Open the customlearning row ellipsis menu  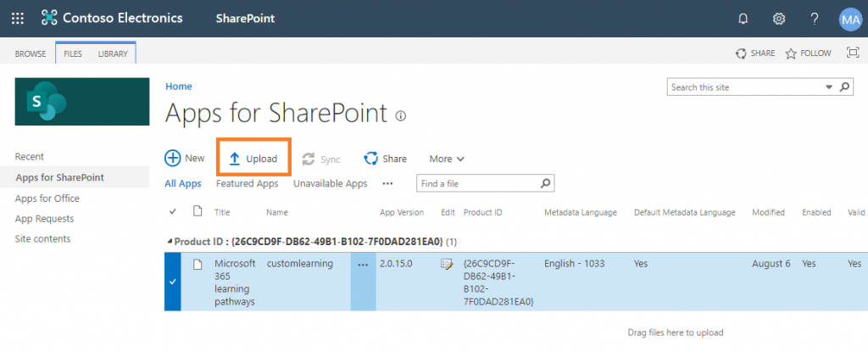(x=363, y=265)
